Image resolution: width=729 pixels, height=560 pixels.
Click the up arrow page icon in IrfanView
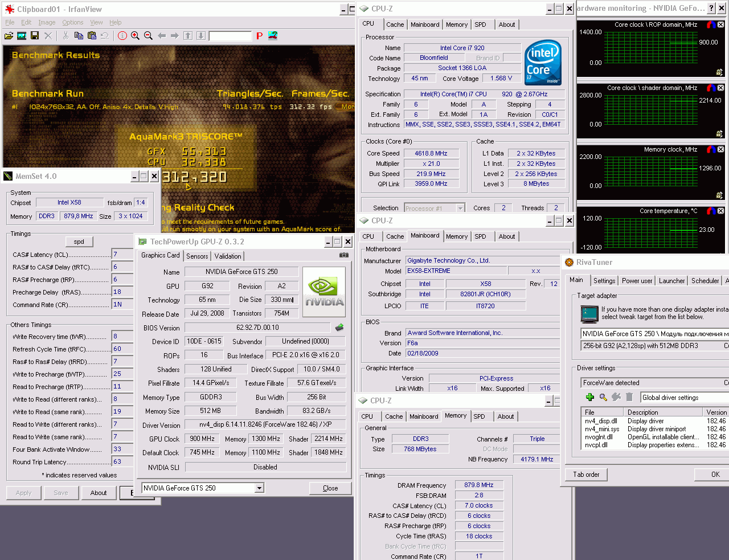pyautogui.click(x=188, y=36)
